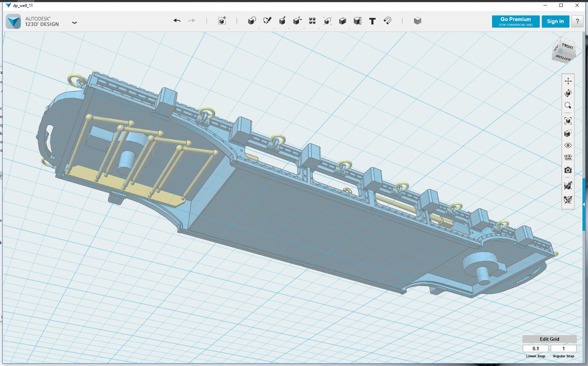Open the Construct tool menu
The height and width of the screenshot is (366, 588).
point(282,21)
